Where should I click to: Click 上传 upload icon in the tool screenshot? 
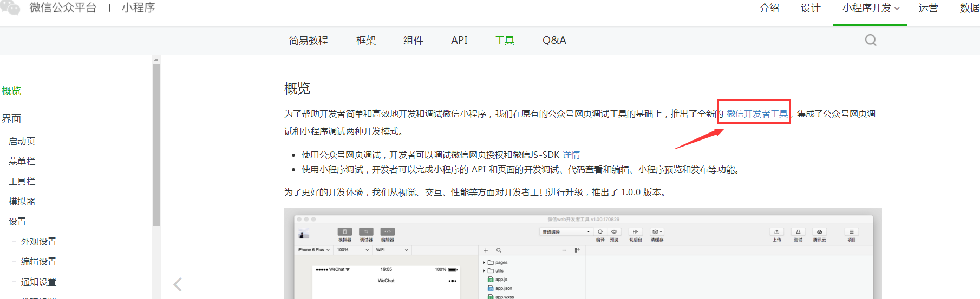[776, 231]
